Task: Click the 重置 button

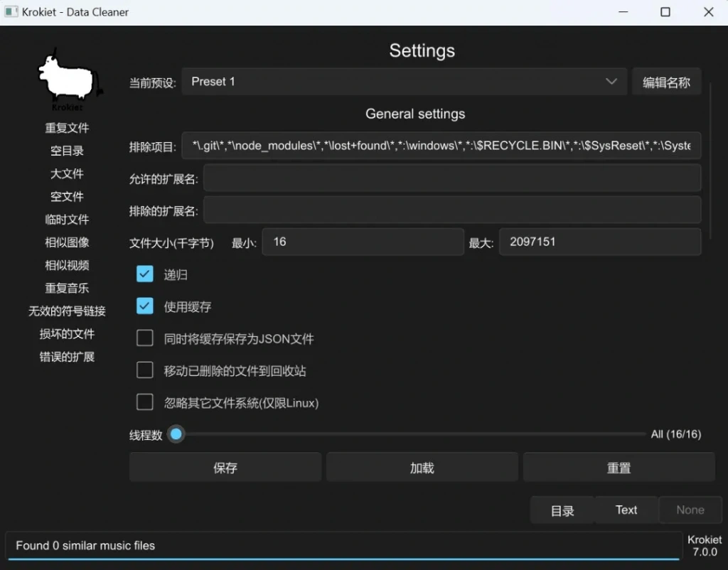Action: (x=619, y=468)
